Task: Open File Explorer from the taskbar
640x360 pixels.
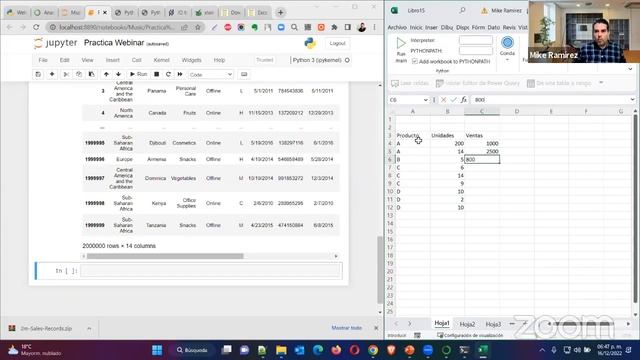Action: (x=281, y=350)
